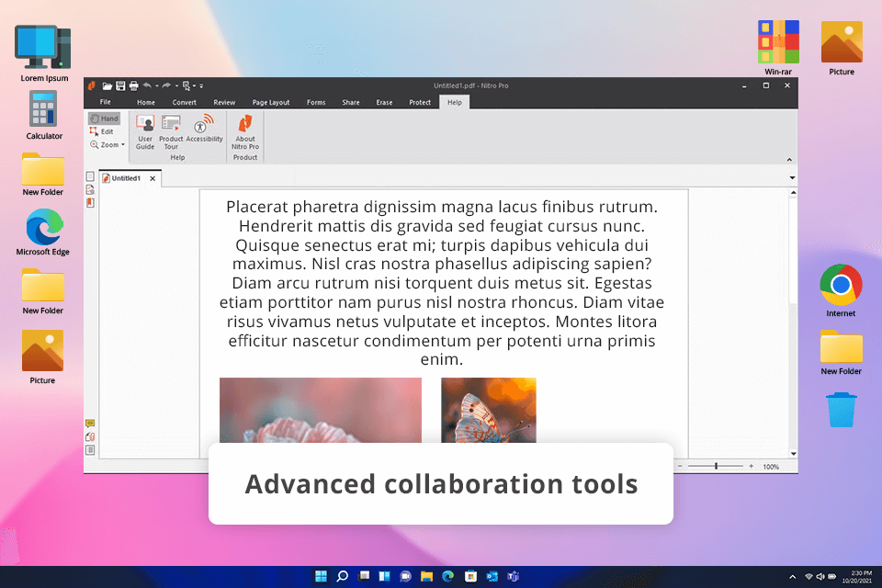The height and width of the screenshot is (588, 882).
Task: Select the Edit tool
Action: point(102,131)
